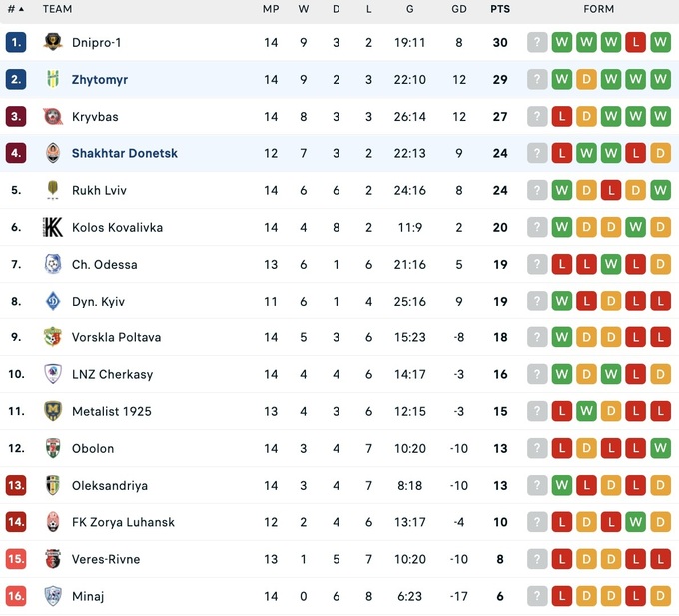Click the Kryvbas team badge
Image resolution: width=679 pixels, height=616 pixels.
point(53,117)
